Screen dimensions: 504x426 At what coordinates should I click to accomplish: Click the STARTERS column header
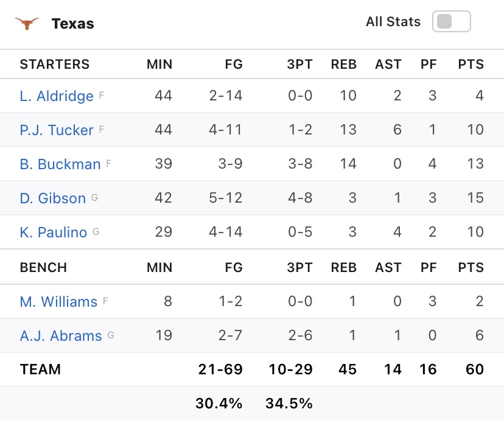pos(55,65)
